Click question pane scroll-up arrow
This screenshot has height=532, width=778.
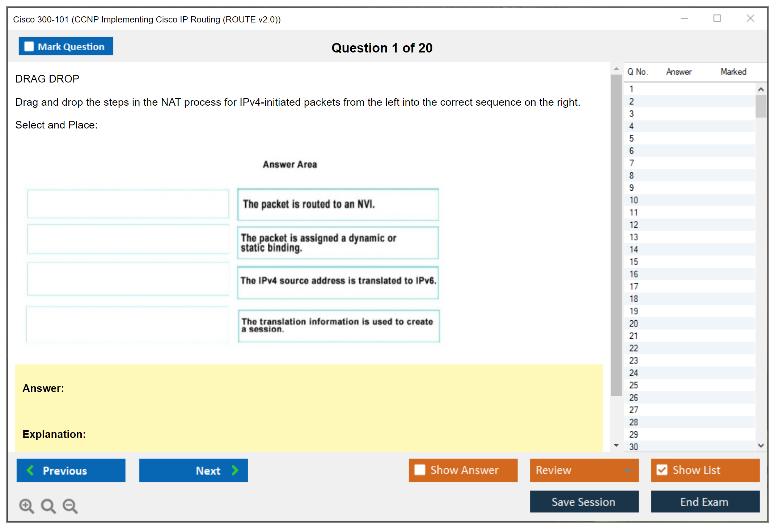click(616, 69)
